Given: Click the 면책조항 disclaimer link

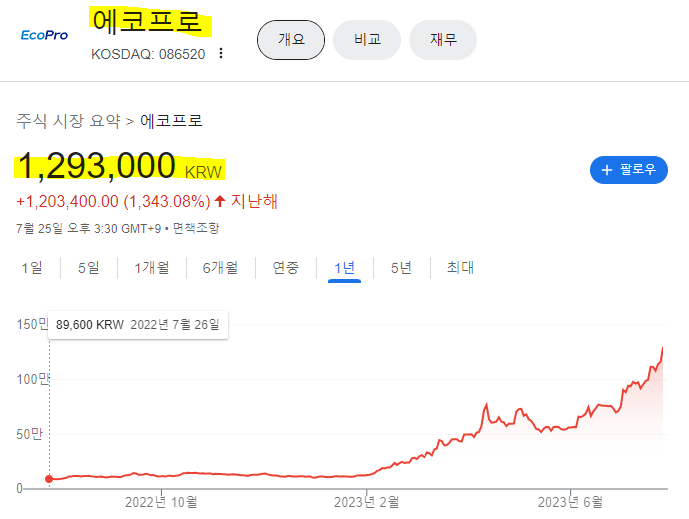Looking at the screenshot, I should coord(196,229).
